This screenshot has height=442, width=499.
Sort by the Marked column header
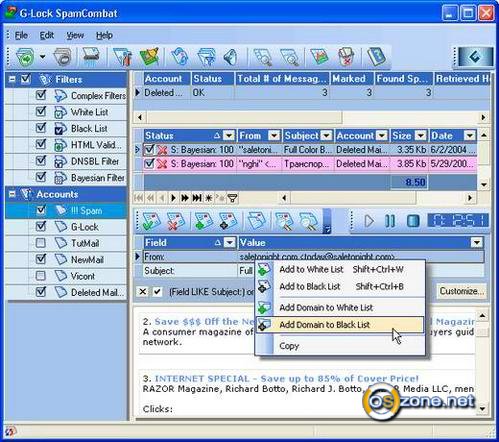[352, 79]
